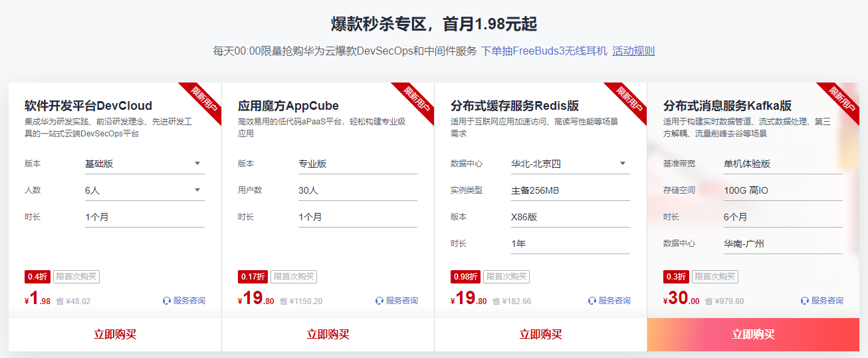
Task: Open 活动规则 link
Action: click(633, 51)
